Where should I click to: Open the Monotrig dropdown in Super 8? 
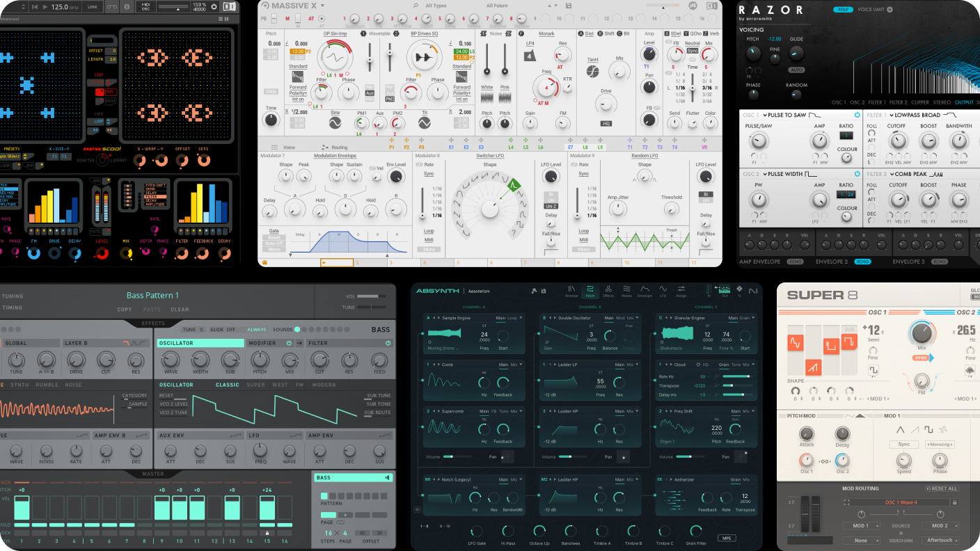(940, 444)
